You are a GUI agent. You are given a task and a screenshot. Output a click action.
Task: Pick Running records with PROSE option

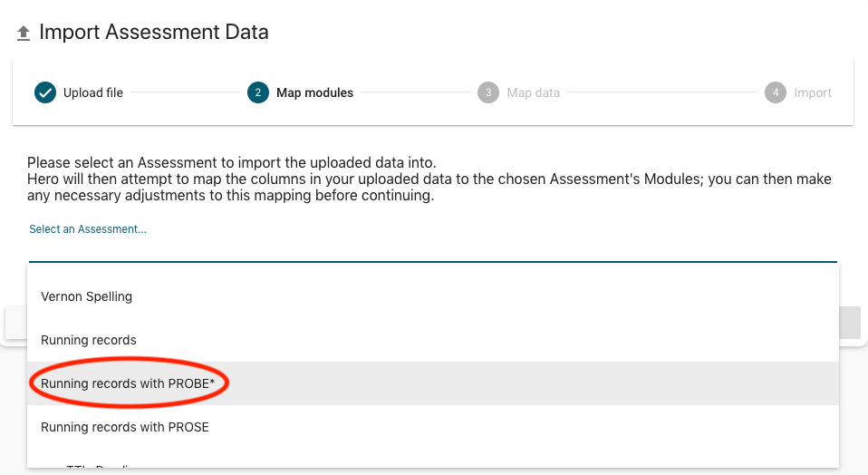(x=125, y=427)
